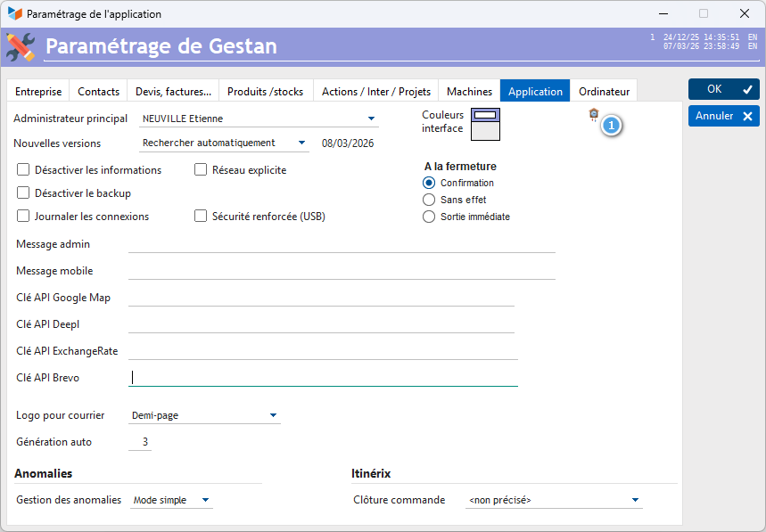
Task: Choose Sans effet closing option
Action: (x=429, y=200)
